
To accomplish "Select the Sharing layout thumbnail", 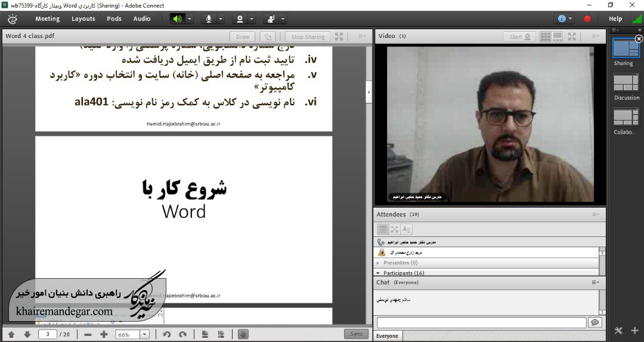I will point(626,48).
